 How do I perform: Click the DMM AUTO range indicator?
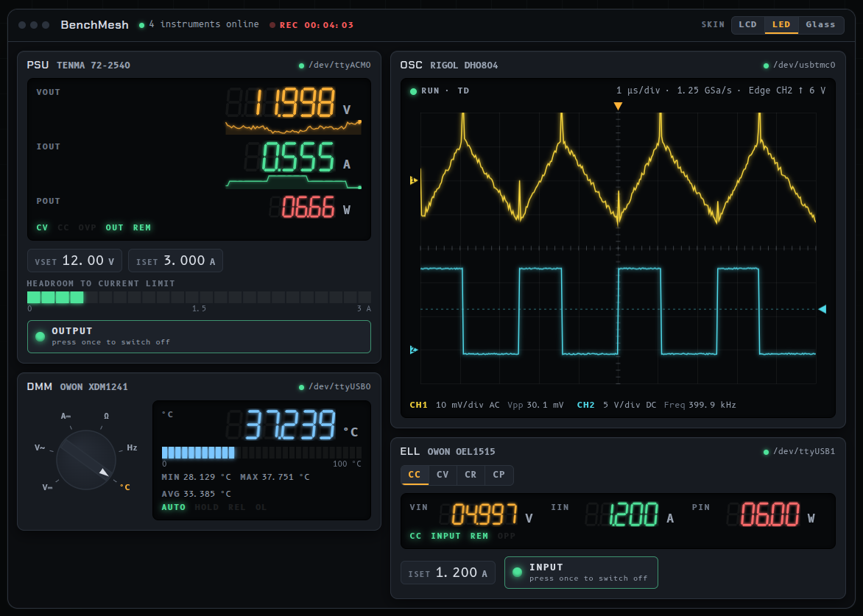coord(173,508)
